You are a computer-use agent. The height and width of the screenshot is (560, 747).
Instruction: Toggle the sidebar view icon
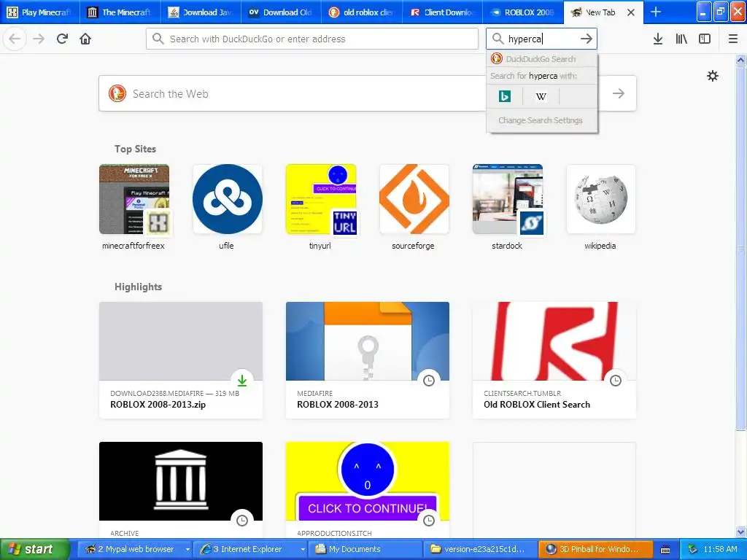point(705,39)
